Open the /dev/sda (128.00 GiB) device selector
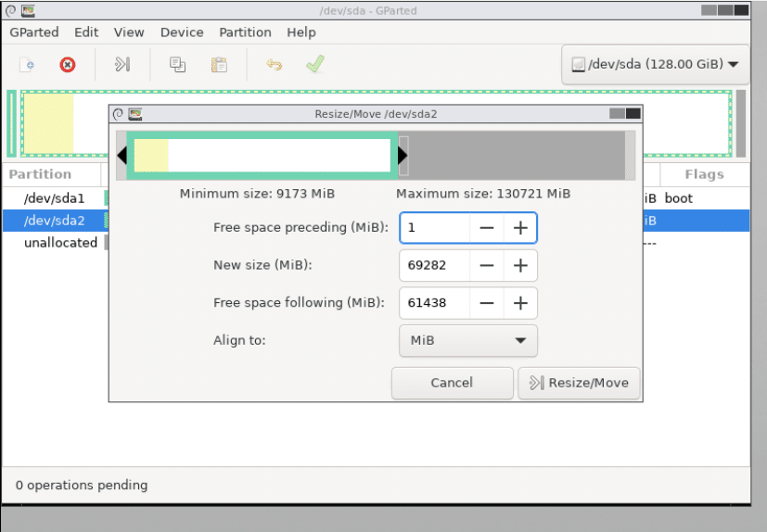The width and height of the screenshot is (767, 532). pos(655,65)
